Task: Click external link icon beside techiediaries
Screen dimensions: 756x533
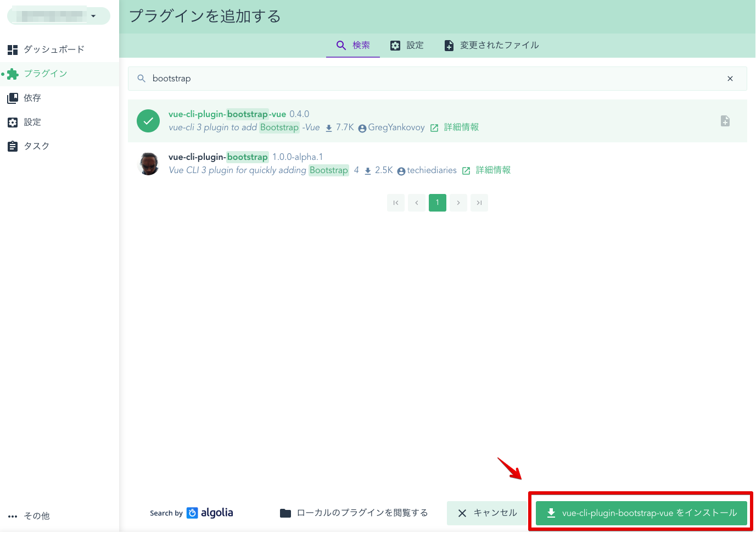Action: pos(466,171)
